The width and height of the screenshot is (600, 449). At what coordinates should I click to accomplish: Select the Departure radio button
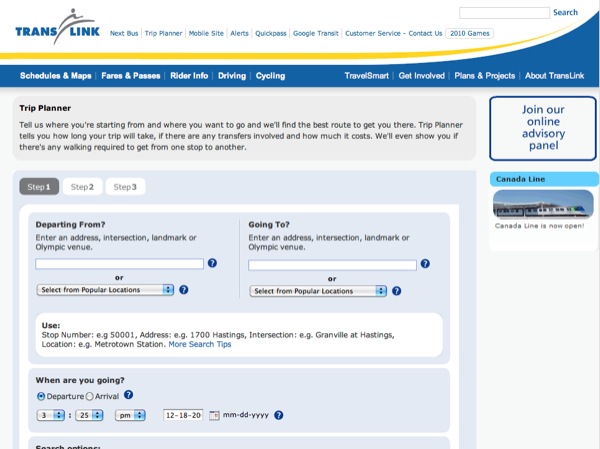coord(41,397)
